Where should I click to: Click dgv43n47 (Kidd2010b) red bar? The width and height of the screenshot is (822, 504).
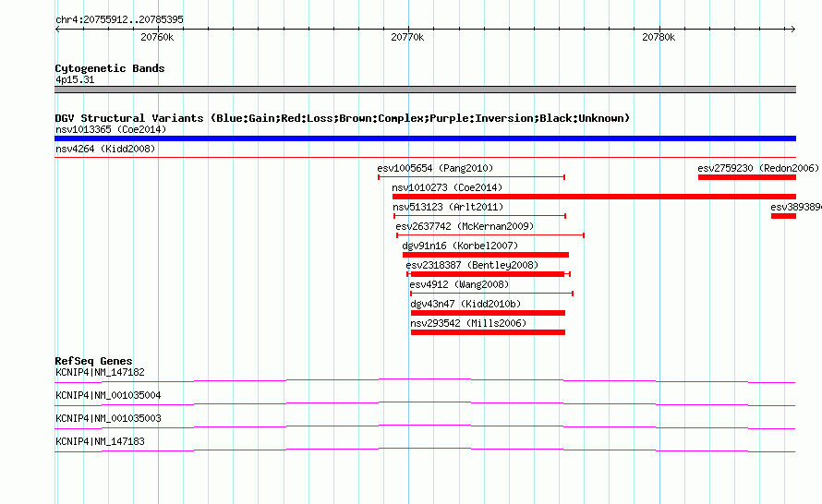click(488, 313)
